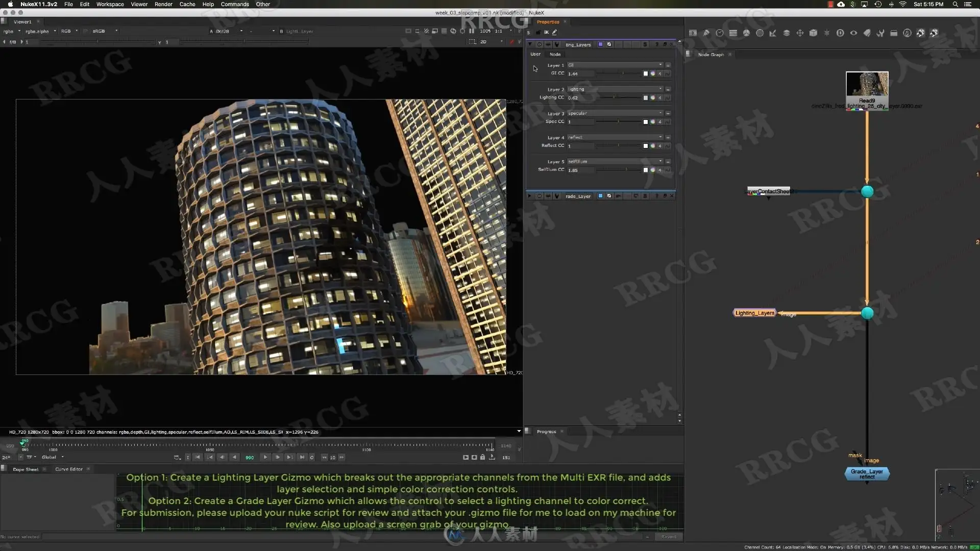The image size is (980, 551).
Task: Open the Render menu
Action: click(163, 4)
